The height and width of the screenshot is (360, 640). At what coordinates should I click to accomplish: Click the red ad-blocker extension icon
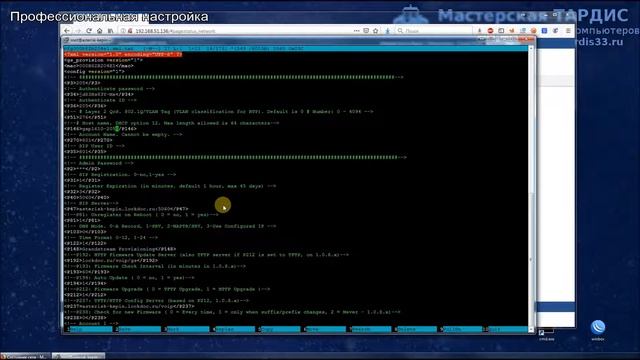(490, 31)
